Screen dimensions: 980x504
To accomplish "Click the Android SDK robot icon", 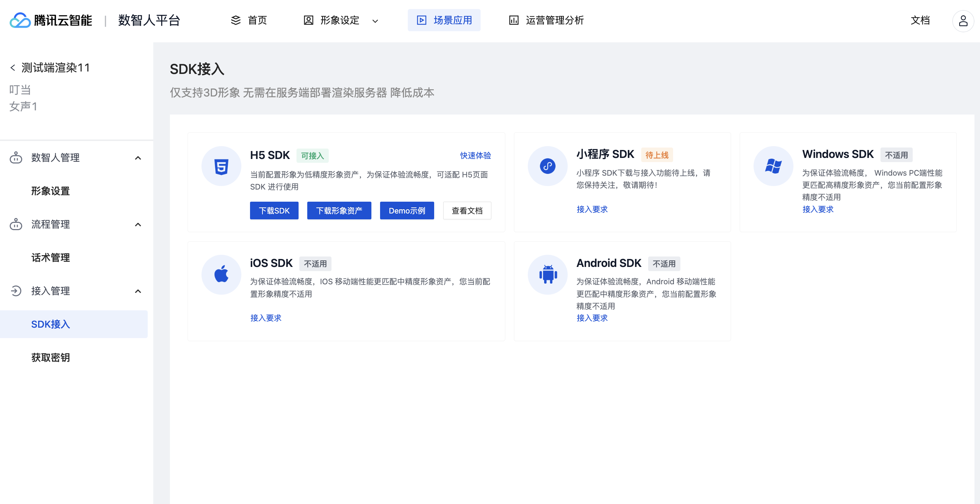I will coord(547,275).
